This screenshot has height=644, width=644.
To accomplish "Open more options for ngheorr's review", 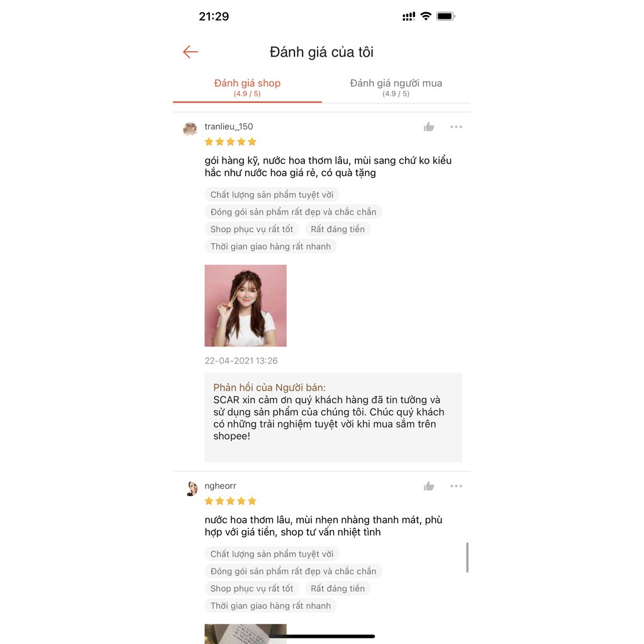I will coord(456,486).
